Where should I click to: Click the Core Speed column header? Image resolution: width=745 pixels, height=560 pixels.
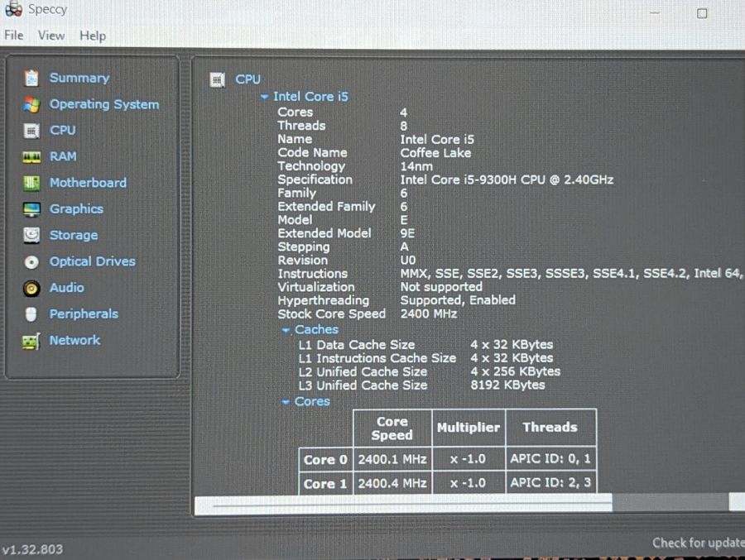pyautogui.click(x=392, y=428)
